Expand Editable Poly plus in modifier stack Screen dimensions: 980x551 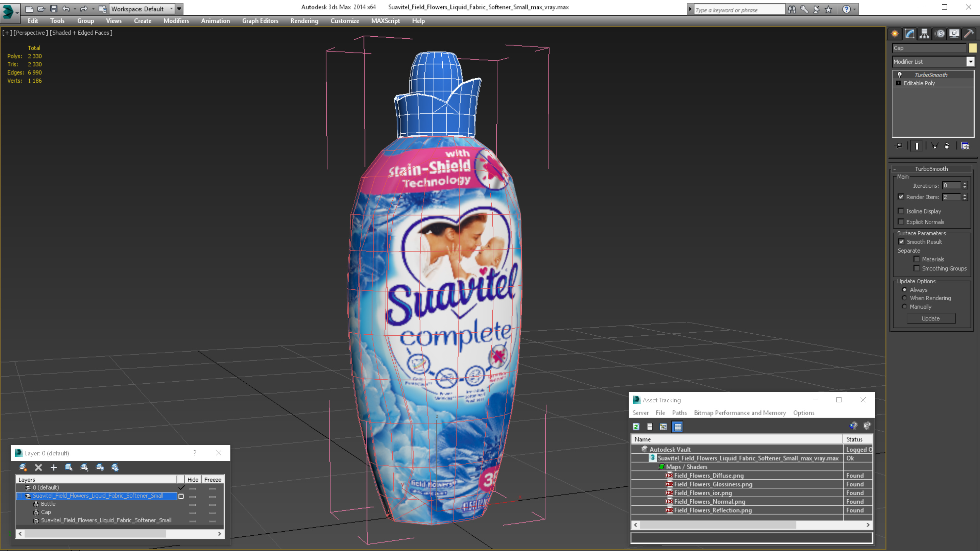click(x=899, y=83)
